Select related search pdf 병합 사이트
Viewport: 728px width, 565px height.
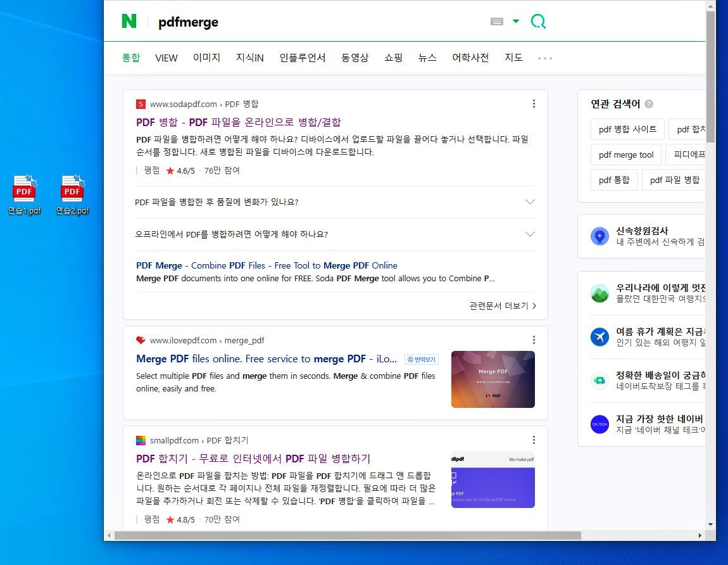click(x=628, y=129)
